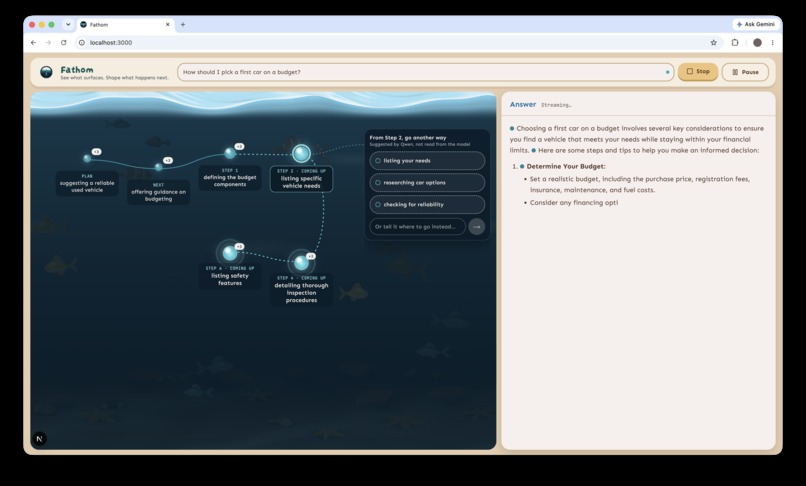Click the 'detailing thorough inspection procedures' label
Image resolution: width=806 pixels, height=486 pixels.
pos(301,293)
